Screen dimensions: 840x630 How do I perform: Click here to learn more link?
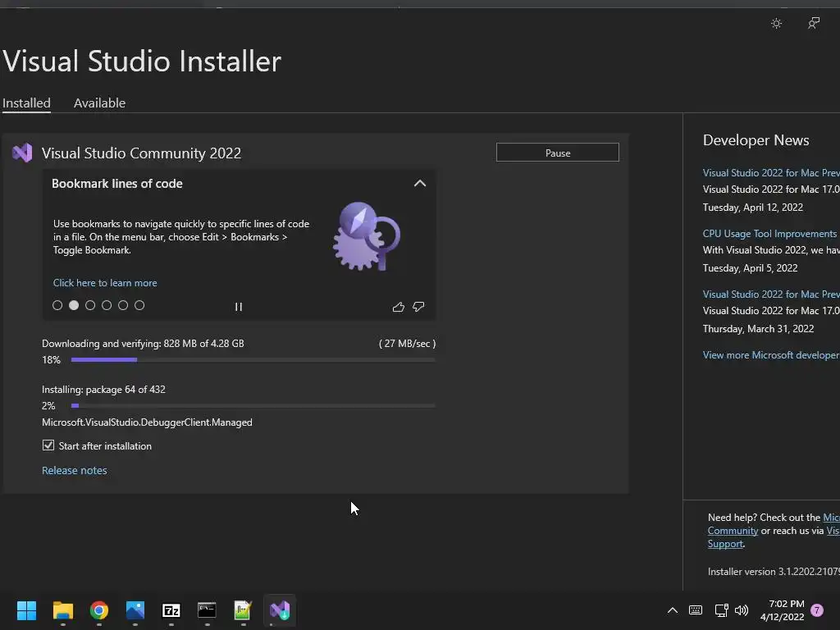(105, 283)
